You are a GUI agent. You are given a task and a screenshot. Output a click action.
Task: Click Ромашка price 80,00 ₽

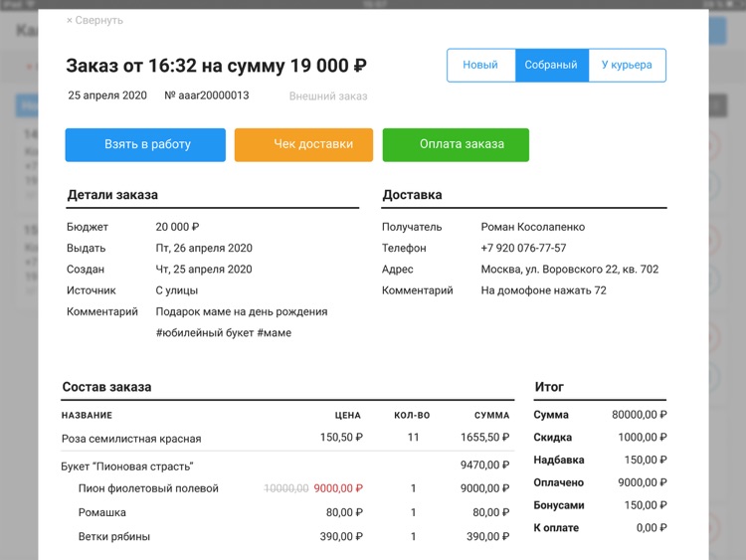(x=344, y=513)
